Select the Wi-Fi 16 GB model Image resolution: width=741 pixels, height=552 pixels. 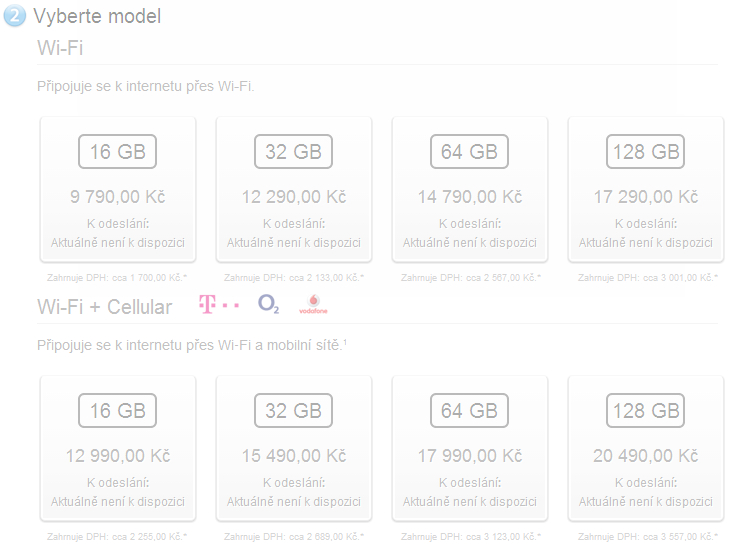point(118,189)
